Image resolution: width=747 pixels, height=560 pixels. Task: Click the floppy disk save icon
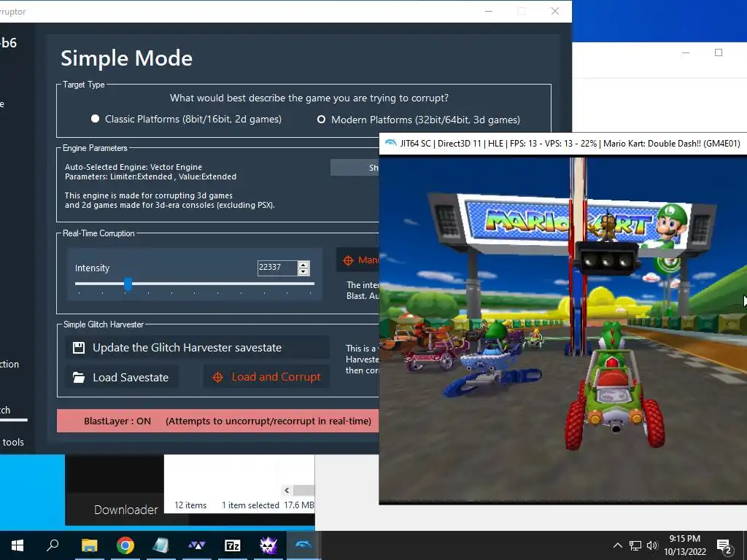79,348
